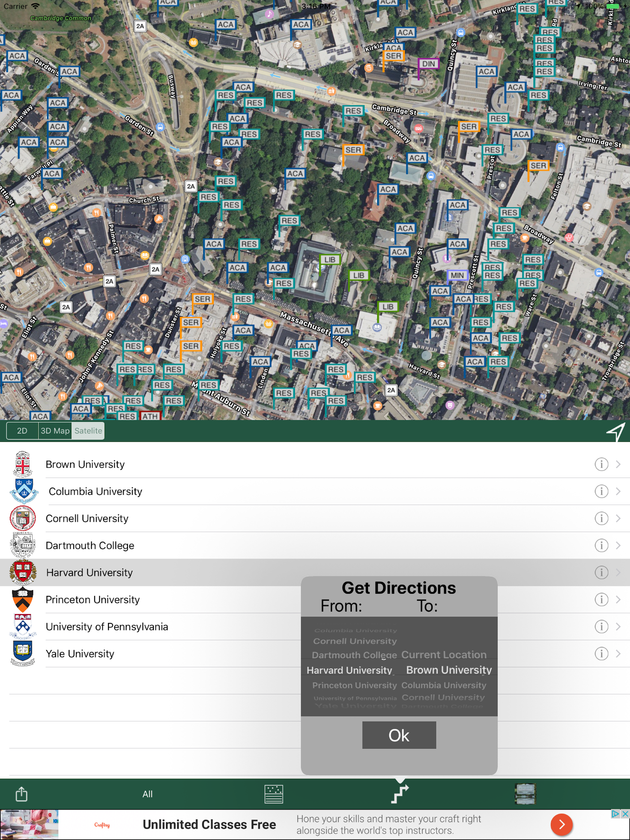Select the Satelite map view

point(88,431)
